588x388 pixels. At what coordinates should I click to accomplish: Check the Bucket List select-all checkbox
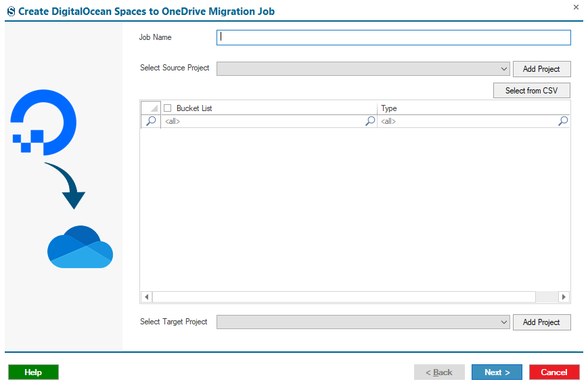[168, 108]
